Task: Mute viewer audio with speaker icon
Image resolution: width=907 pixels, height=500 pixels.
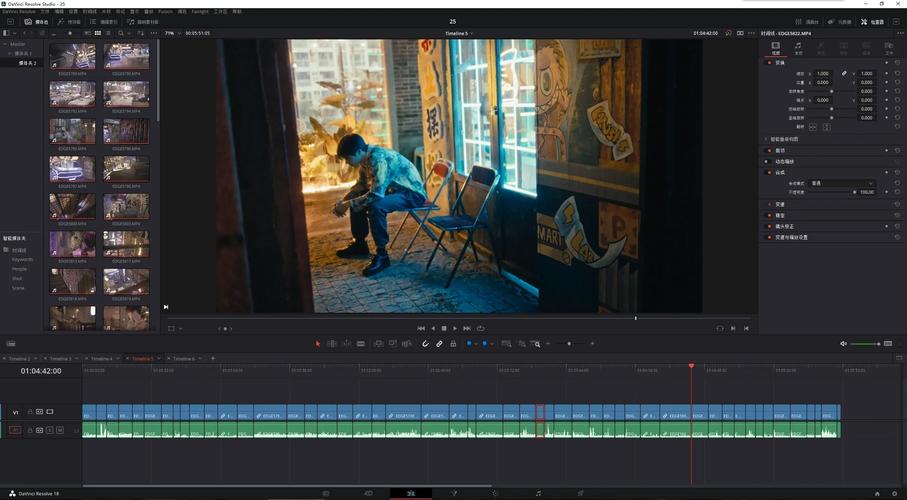Action: click(843, 344)
